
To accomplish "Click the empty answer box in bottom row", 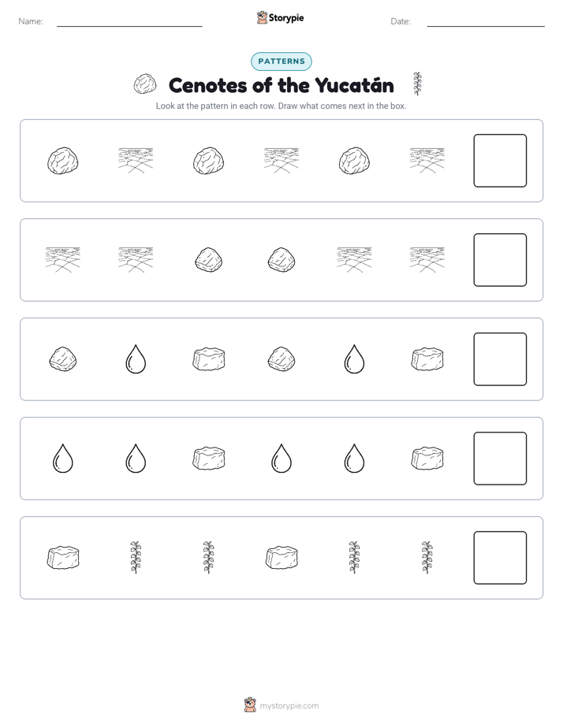I will [500, 558].
